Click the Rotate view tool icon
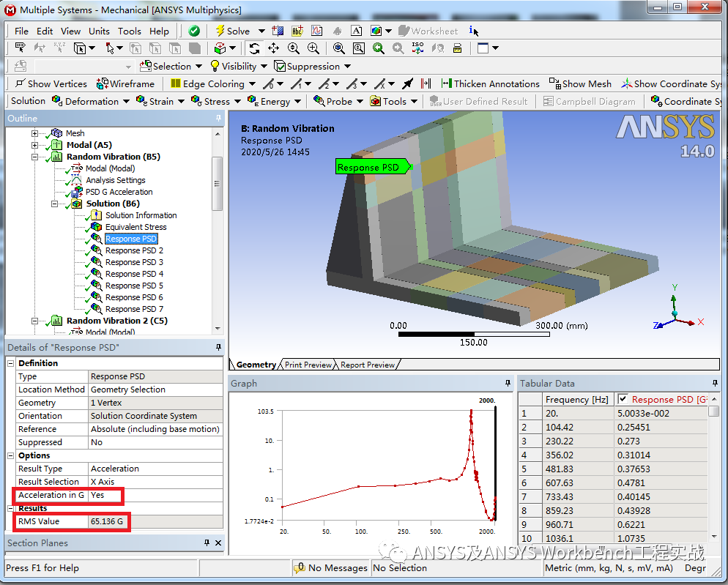 pos(254,48)
